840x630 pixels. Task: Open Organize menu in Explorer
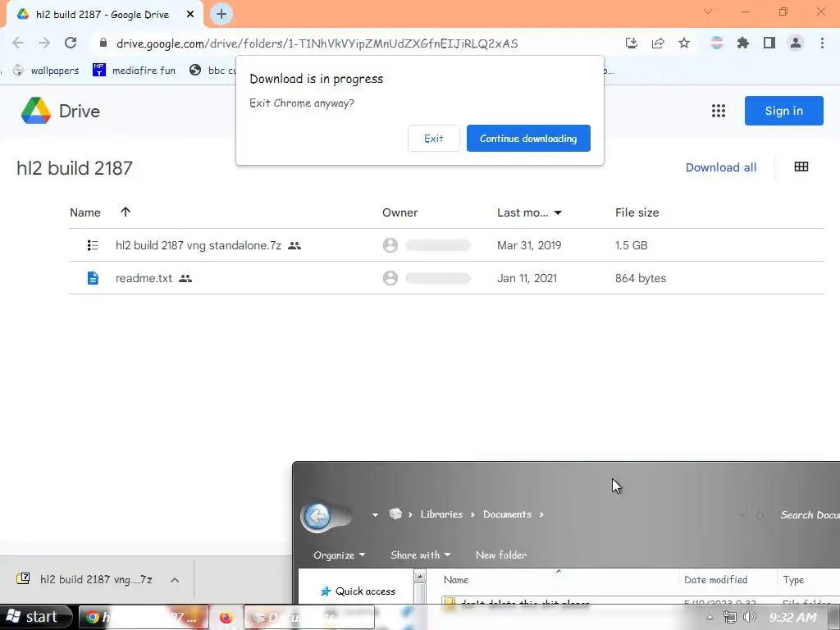pyautogui.click(x=339, y=555)
